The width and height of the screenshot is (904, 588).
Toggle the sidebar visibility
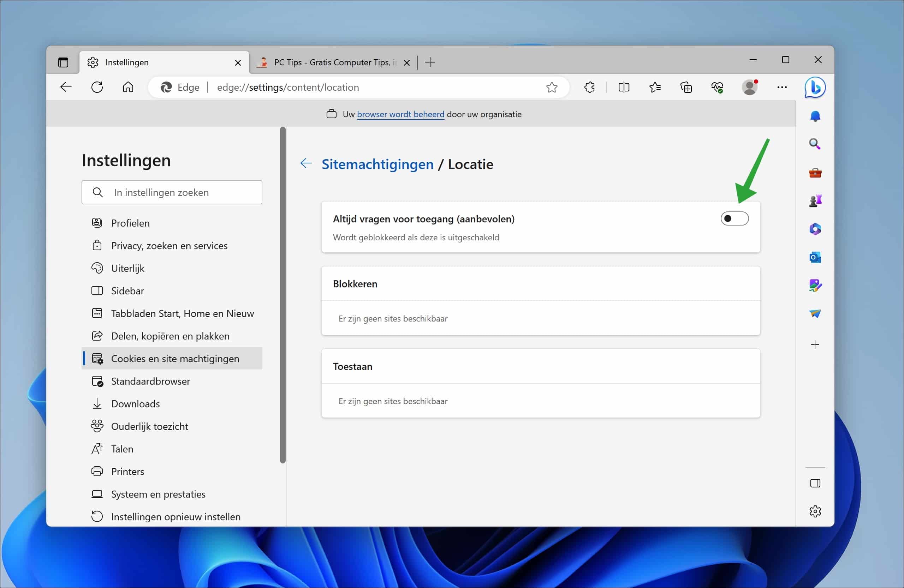(x=815, y=483)
